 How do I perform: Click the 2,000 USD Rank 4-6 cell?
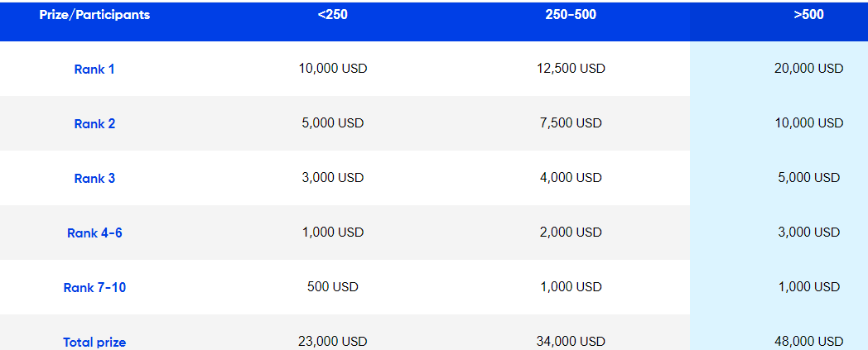point(571,233)
